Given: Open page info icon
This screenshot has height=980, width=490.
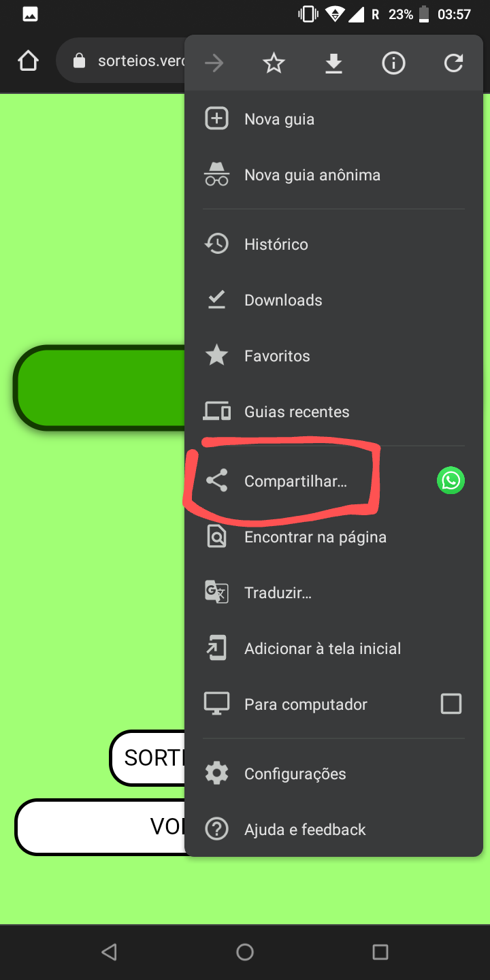Looking at the screenshot, I should click(x=393, y=64).
